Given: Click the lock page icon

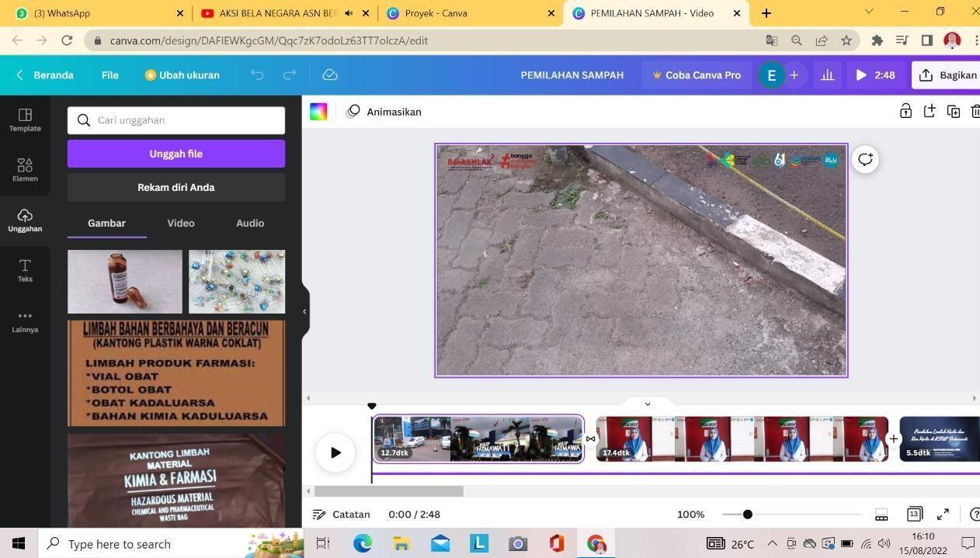Looking at the screenshot, I should 905,112.
